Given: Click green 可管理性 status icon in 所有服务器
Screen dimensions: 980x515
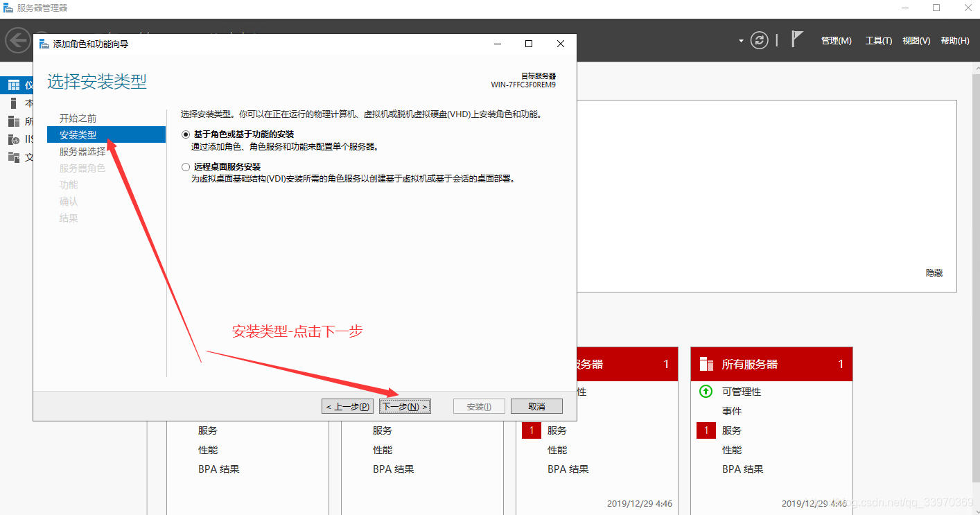Looking at the screenshot, I should click(706, 392).
